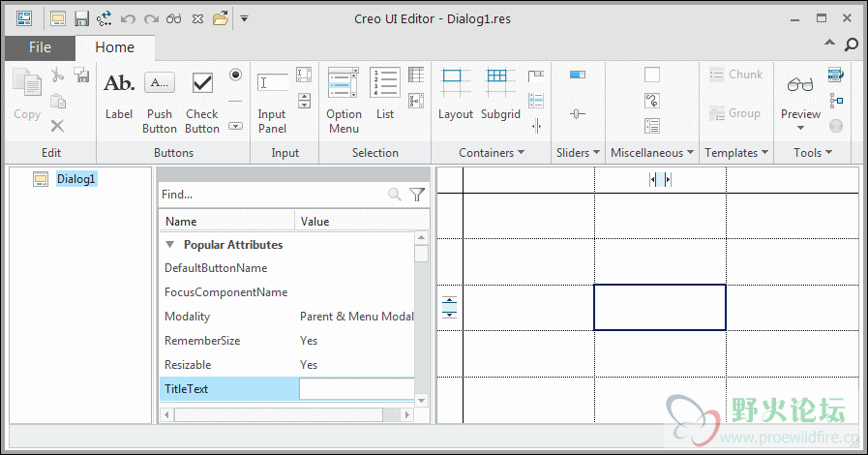Save the dialog with the floppy disk icon
The width and height of the screenshot is (868, 455).
pos(81,18)
